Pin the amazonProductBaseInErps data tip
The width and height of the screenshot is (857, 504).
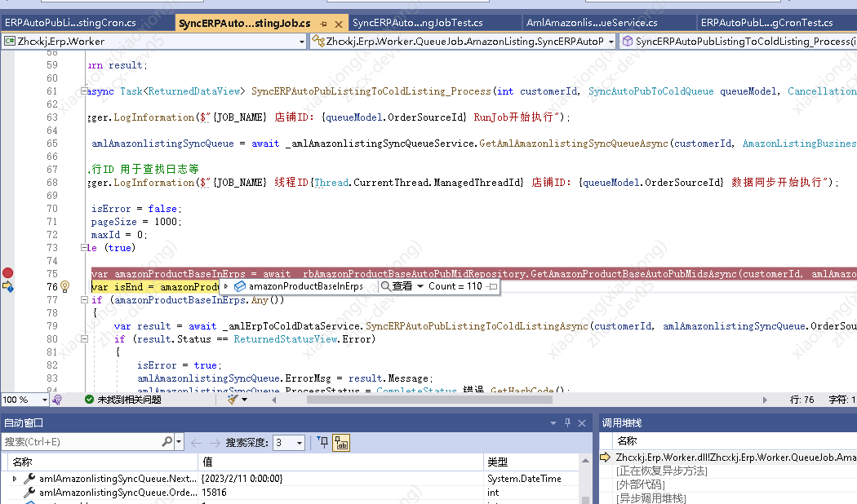492,286
